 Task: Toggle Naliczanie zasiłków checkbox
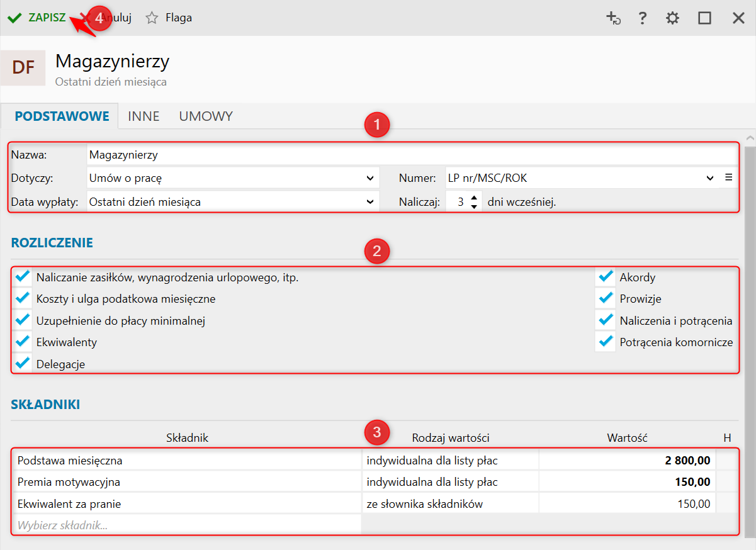23,277
